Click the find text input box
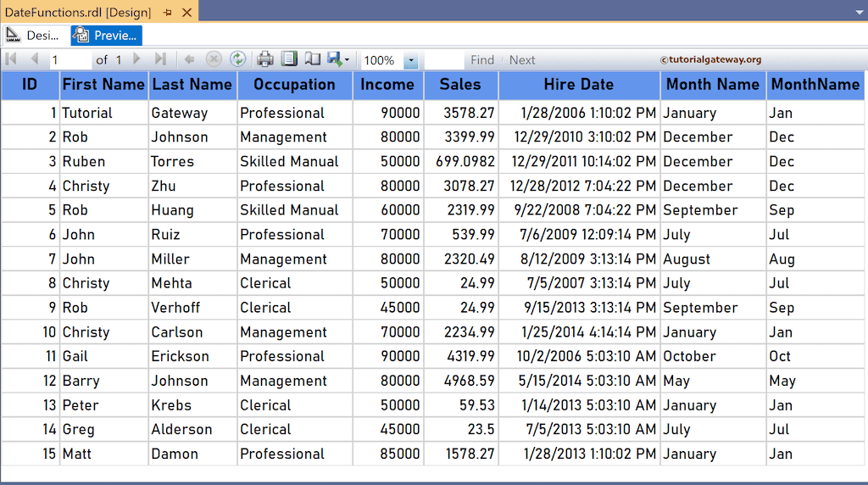868x485 pixels. (444, 60)
